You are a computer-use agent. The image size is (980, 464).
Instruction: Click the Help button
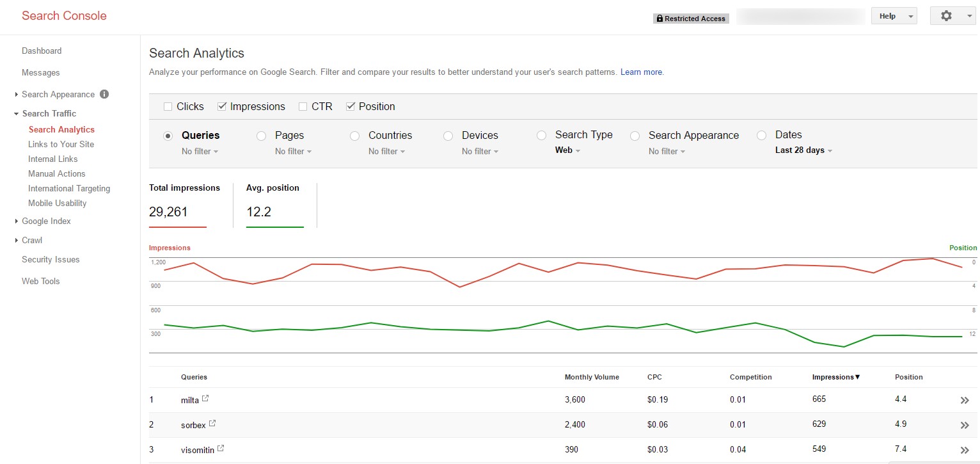pyautogui.click(x=894, y=16)
